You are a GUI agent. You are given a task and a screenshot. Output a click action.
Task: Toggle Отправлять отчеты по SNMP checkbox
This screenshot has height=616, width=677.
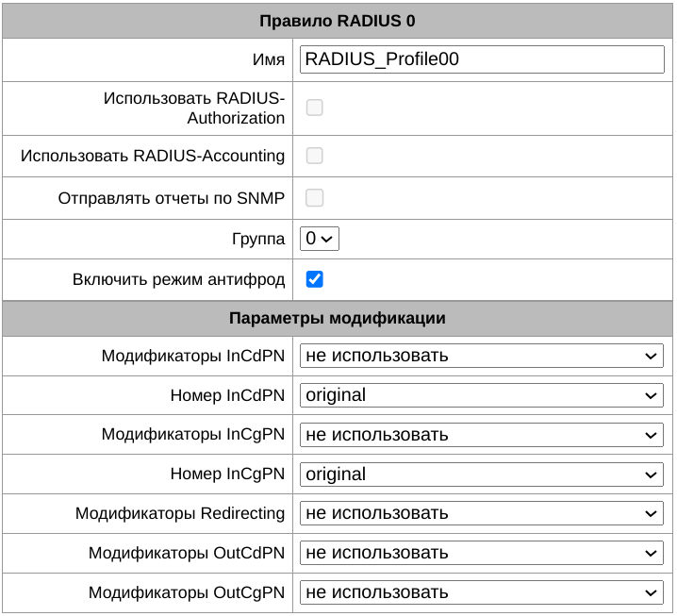315,198
